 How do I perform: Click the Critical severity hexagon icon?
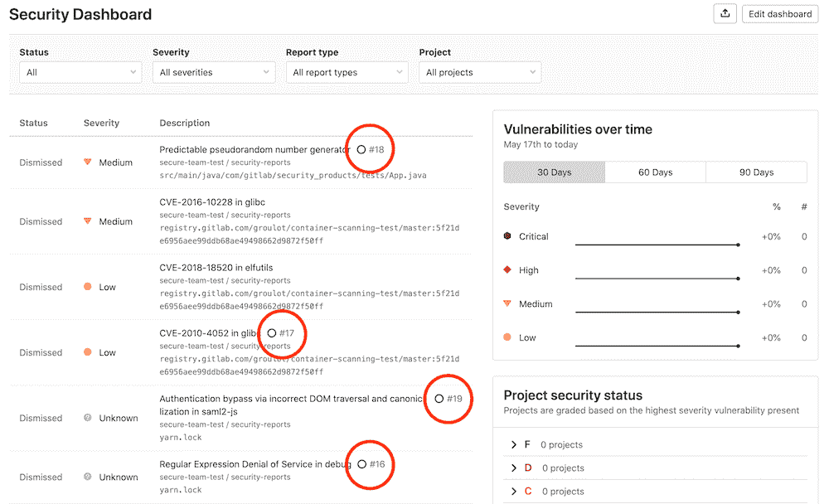click(507, 236)
